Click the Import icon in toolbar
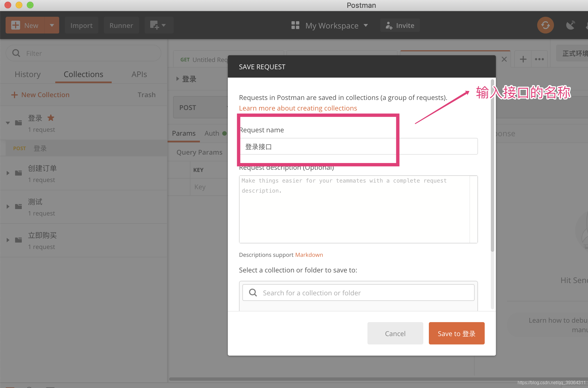Viewport: 588px width, 388px height. click(x=81, y=26)
